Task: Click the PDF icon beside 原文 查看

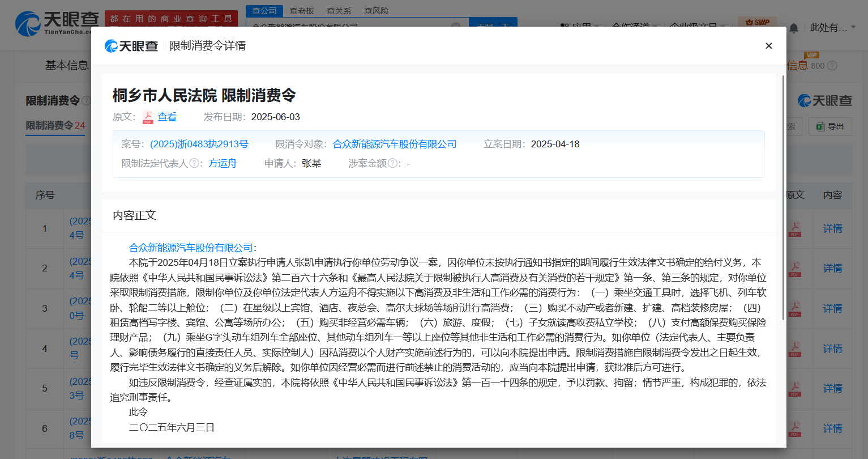Action: coord(148,117)
